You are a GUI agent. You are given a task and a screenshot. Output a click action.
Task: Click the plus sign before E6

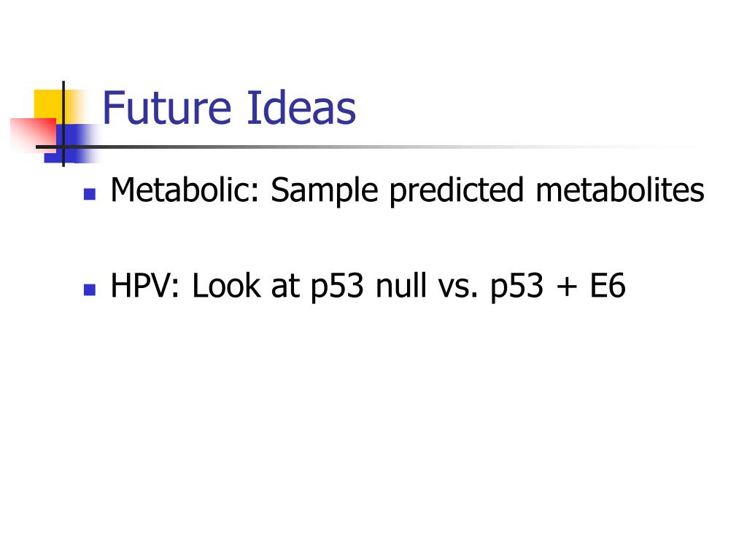click(566, 287)
